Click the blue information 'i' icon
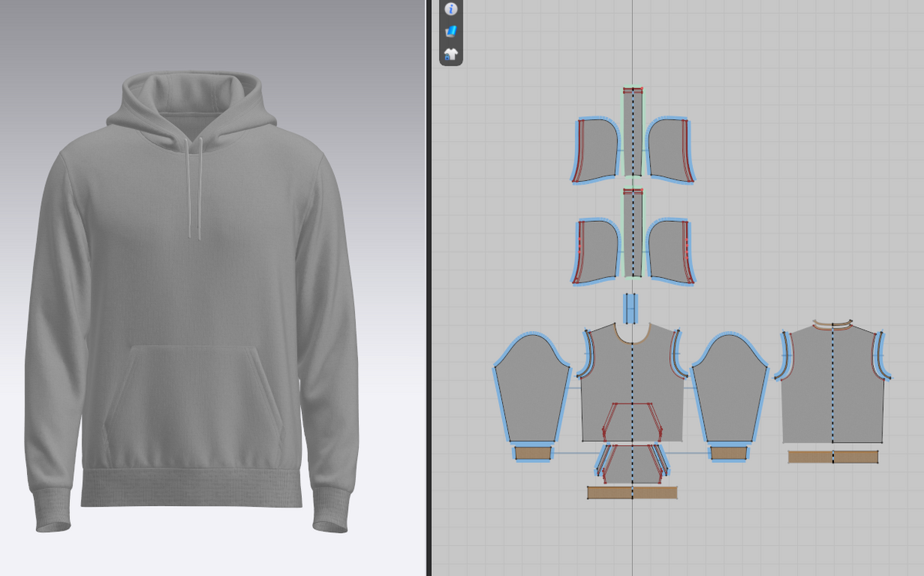 451,8
